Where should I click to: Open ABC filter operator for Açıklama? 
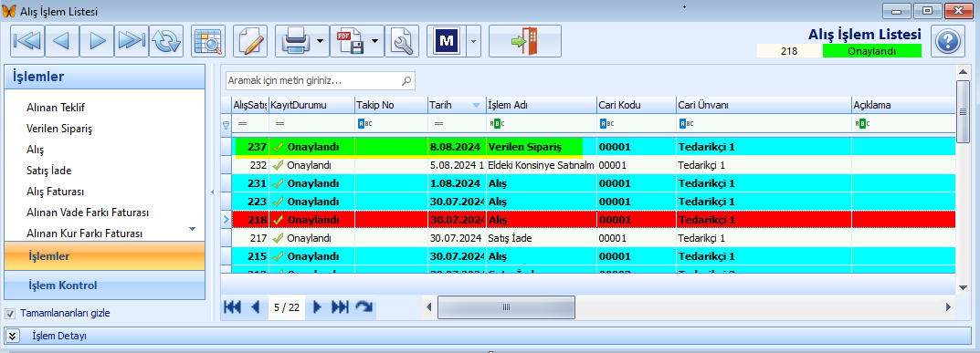coord(862,123)
